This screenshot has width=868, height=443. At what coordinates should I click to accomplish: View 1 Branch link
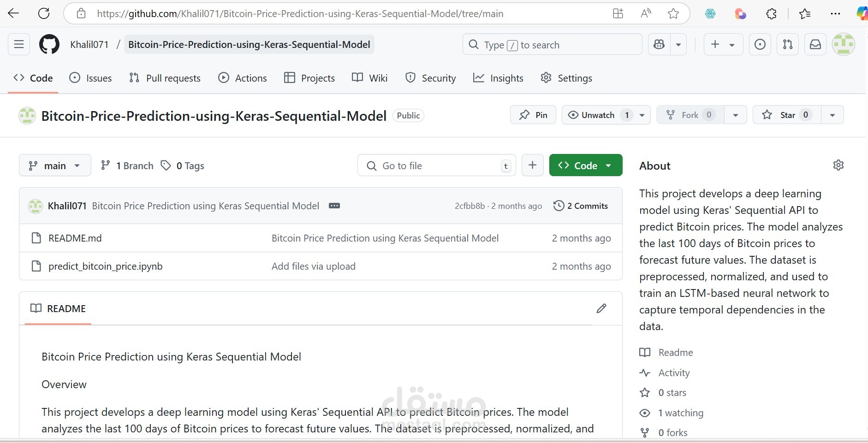tap(127, 165)
